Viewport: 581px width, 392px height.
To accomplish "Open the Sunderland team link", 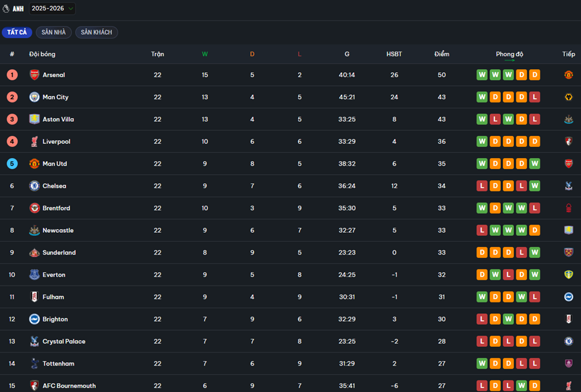I will pyautogui.click(x=59, y=253).
